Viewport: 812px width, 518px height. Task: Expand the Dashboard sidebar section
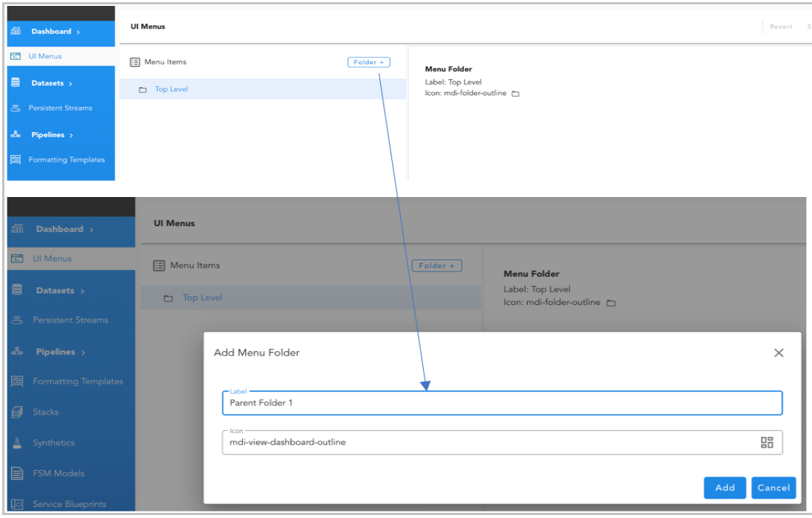tap(92, 229)
